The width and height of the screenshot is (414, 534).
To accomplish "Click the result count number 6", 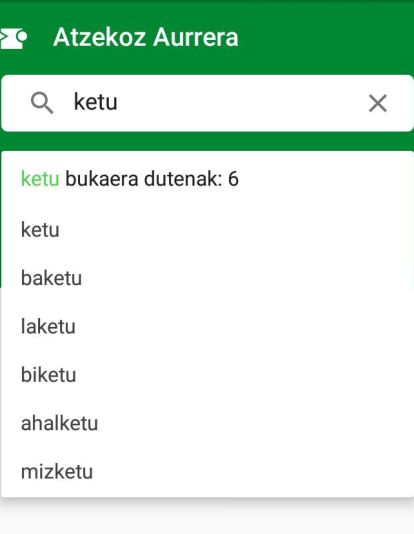I will coord(234,179).
